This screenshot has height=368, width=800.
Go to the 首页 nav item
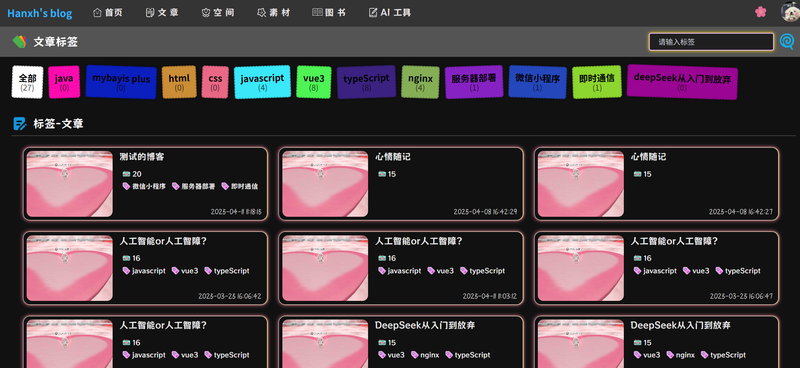point(108,13)
